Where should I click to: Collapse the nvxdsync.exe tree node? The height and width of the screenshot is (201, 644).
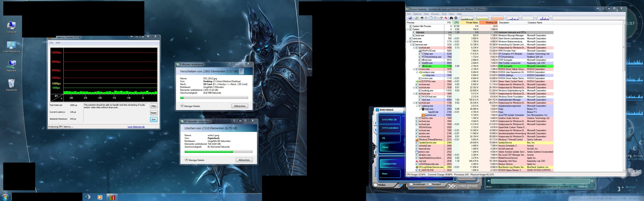[417, 72]
